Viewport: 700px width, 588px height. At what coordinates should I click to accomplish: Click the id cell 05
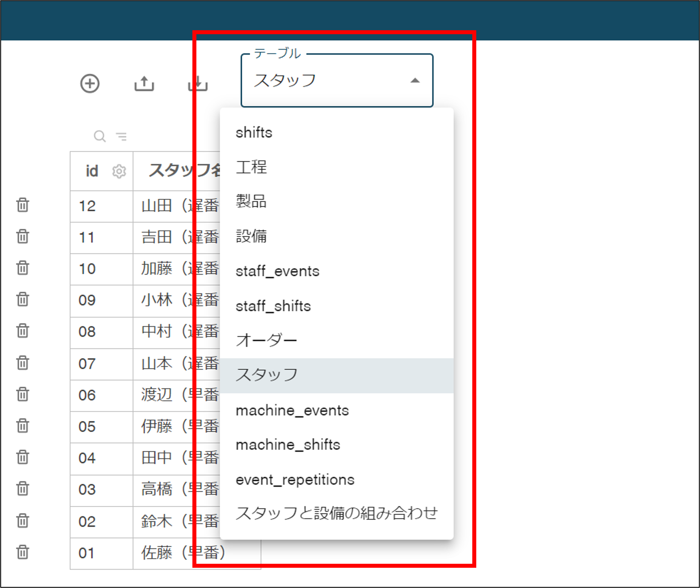(x=101, y=427)
